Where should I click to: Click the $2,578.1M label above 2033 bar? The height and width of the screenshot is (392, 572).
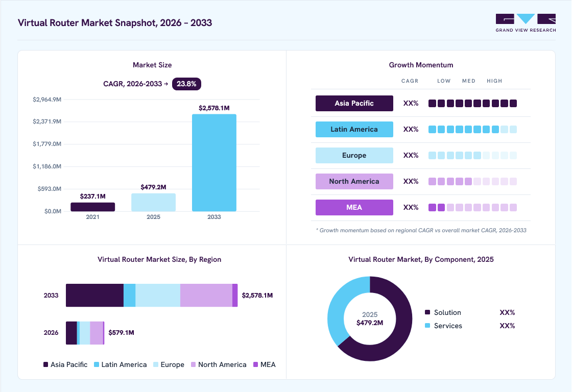click(x=214, y=108)
